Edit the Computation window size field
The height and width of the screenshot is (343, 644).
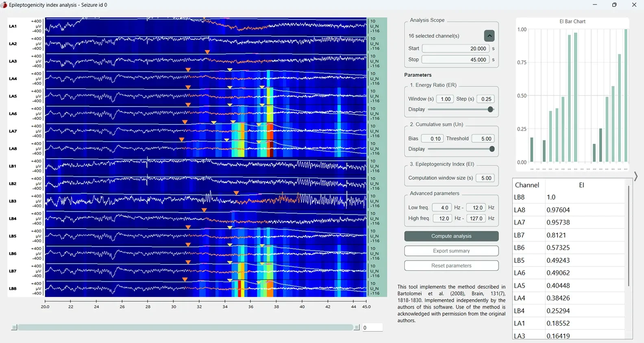(x=485, y=178)
